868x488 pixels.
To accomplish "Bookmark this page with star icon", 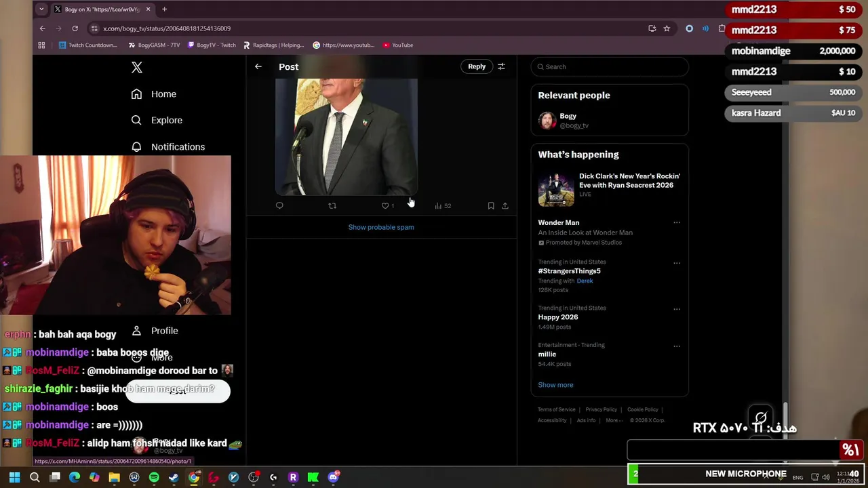I will tap(667, 28).
